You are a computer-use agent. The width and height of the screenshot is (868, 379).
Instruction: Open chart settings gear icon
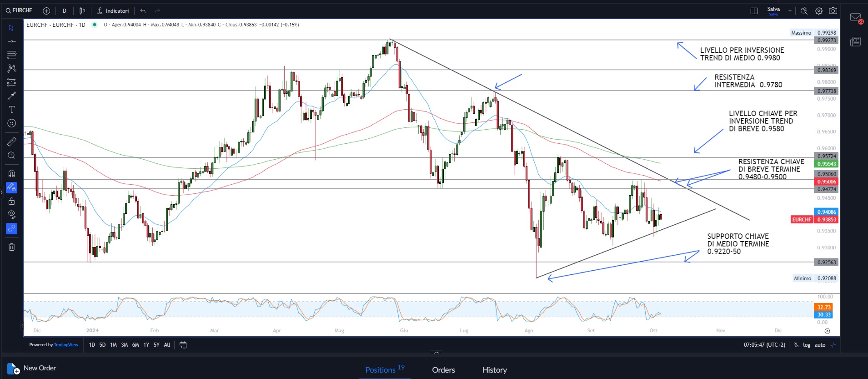pyautogui.click(x=818, y=11)
